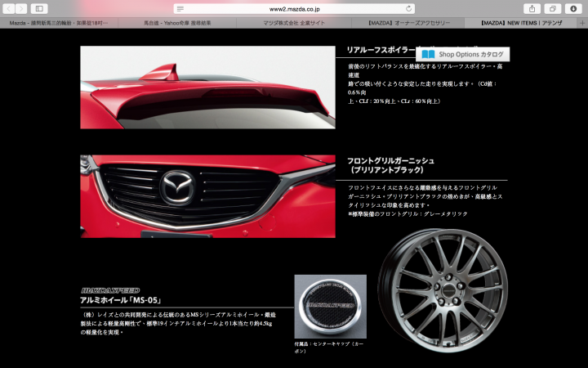Screen dimensions: 588x368
Task: Click the blue book icon on Shop Options
Action: 428,55
